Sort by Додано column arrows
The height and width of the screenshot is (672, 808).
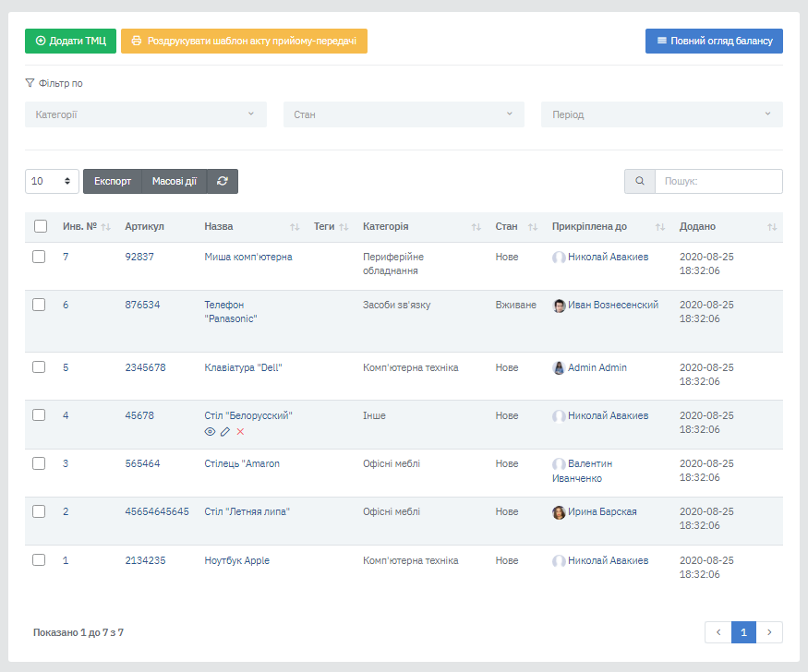[772, 227]
